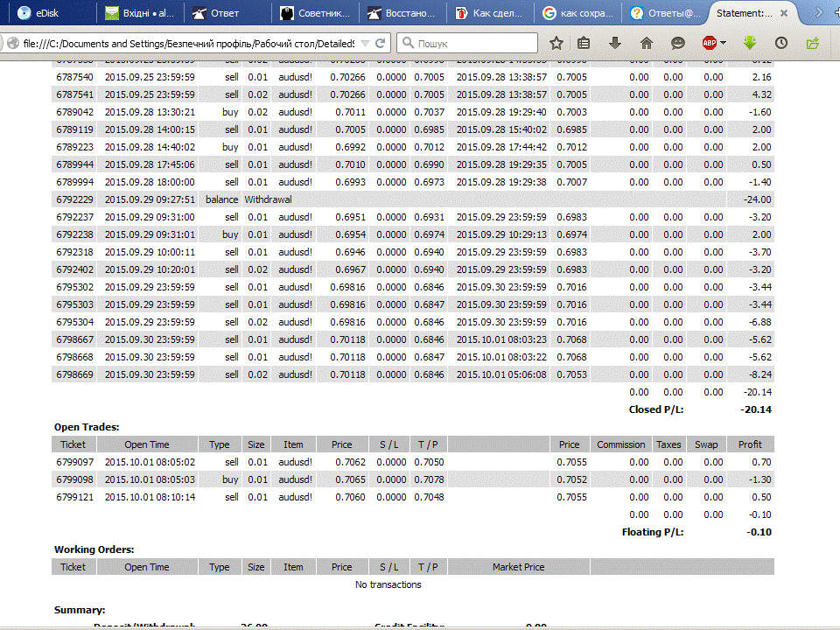Screen dimensions: 840x630
Task: Click the Adblock Plus ABP icon
Action: [710, 43]
